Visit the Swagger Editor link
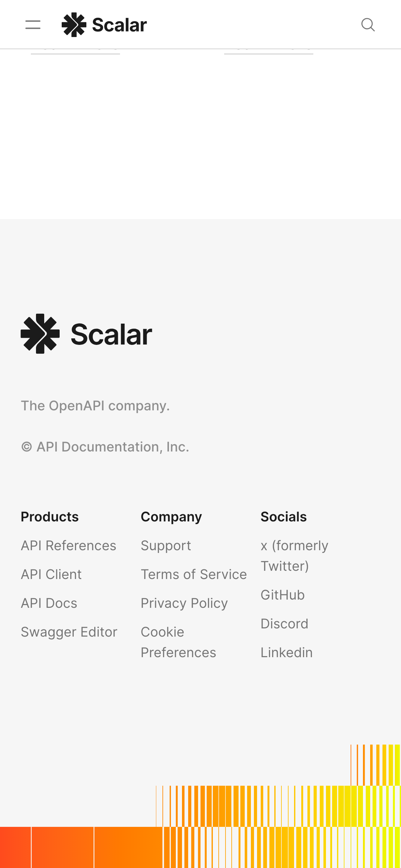Screen dimensions: 401x868 click(69, 632)
